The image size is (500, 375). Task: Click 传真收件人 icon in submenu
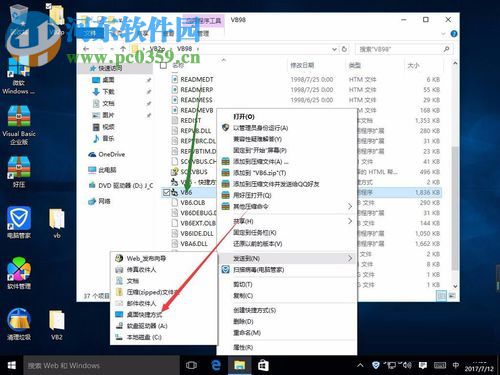tap(119, 269)
